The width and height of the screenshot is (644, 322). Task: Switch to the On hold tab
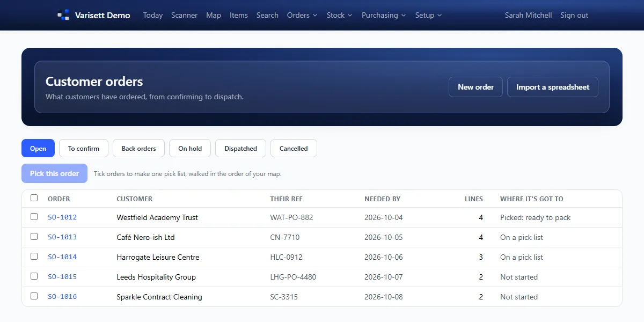(x=190, y=148)
